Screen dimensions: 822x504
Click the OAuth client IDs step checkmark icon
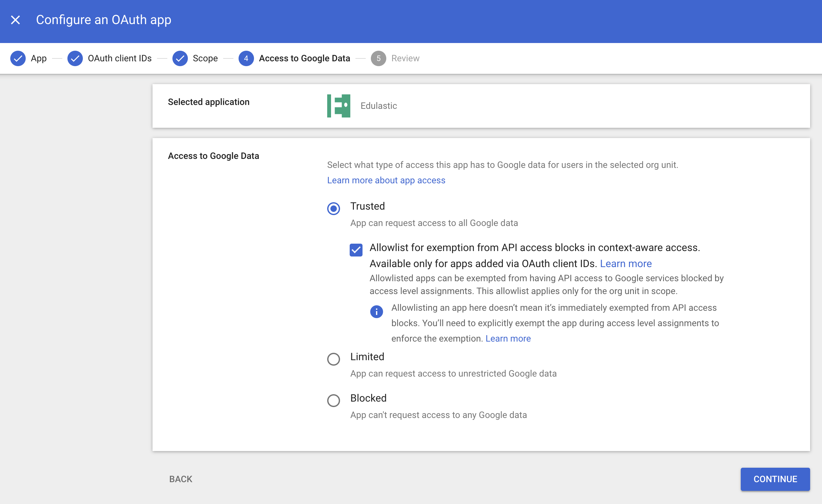pos(75,58)
